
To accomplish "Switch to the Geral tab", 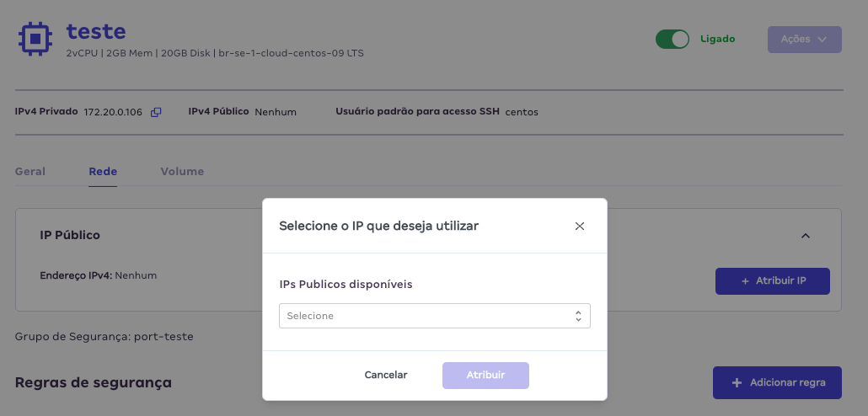I will click(x=30, y=171).
